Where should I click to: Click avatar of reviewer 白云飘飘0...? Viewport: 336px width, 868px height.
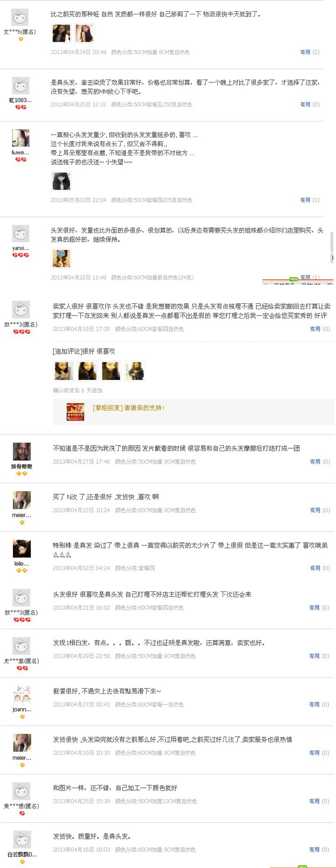click(x=22, y=840)
